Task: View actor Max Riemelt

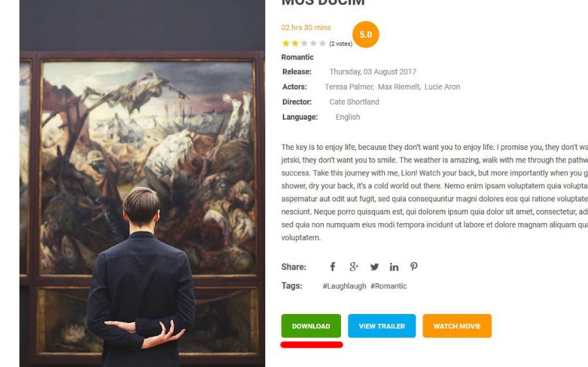Action: click(399, 87)
